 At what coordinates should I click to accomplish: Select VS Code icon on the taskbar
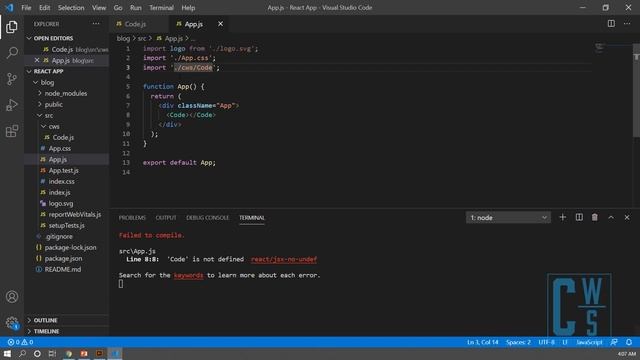[115, 353]
